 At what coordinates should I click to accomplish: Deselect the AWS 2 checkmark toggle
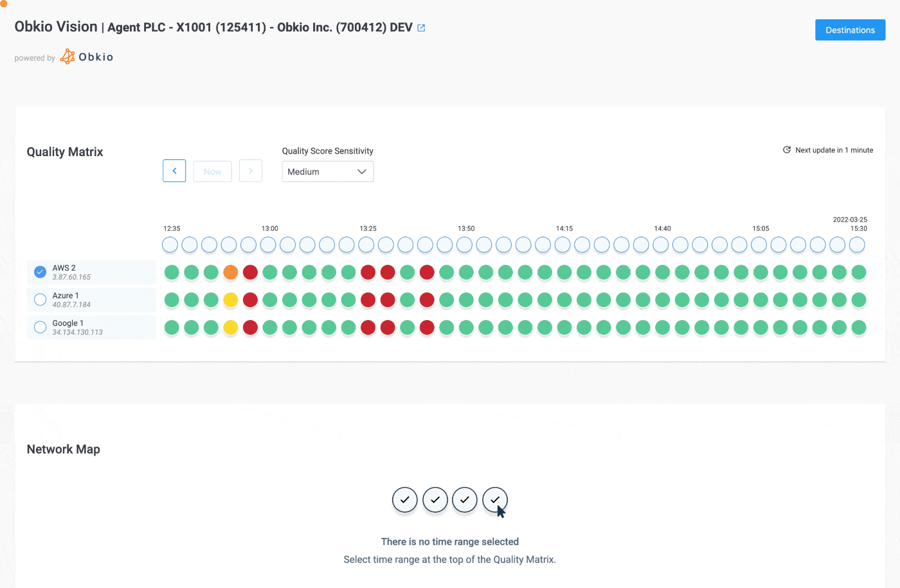pyautogui.click(x=39, y=271)
